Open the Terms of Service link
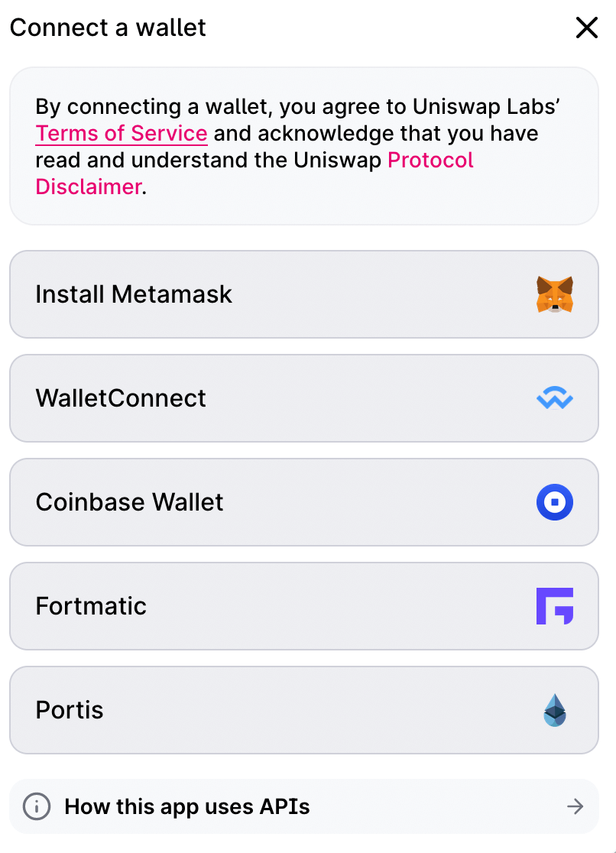Image resolution: width=616 pixels, height=853 pixels. click(x=122, y=133)
